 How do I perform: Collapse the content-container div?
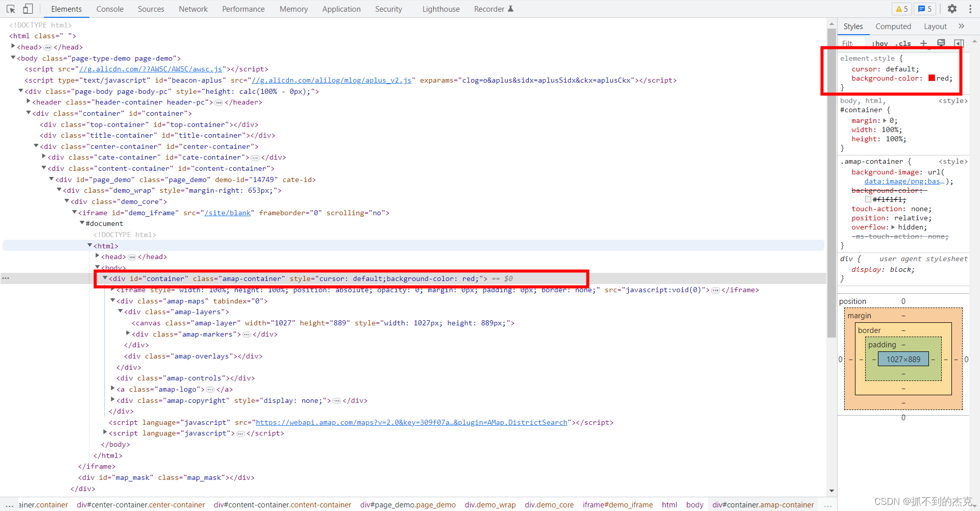point(44,168)
